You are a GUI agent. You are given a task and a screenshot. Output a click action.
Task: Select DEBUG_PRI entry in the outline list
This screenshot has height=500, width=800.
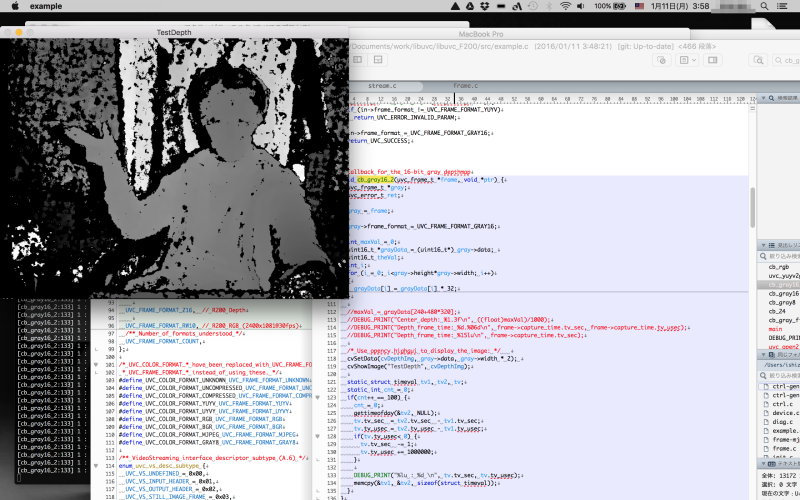pyautogui.click(x=784, y=338)
